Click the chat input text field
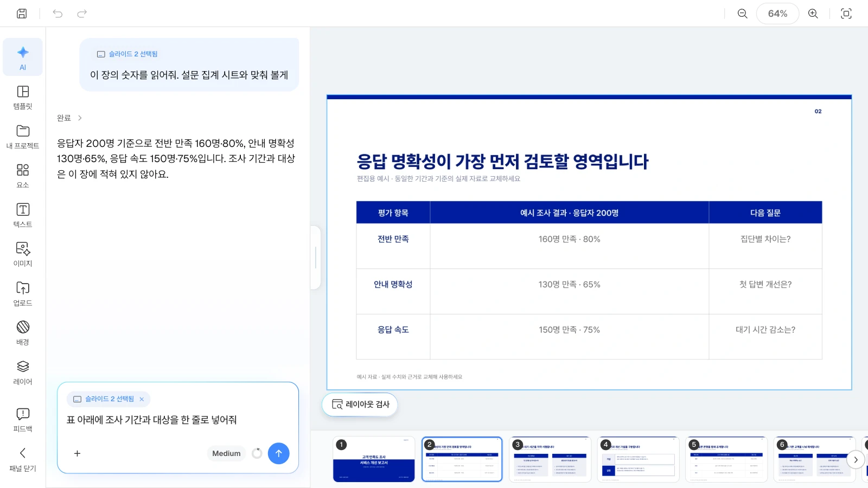This screenshot has height=488, width=868. [177, 420]
